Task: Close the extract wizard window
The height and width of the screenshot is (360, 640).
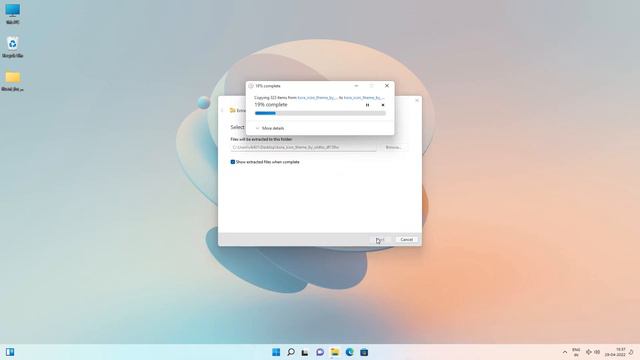Action: pyautogui.click(x=417, y=100)
